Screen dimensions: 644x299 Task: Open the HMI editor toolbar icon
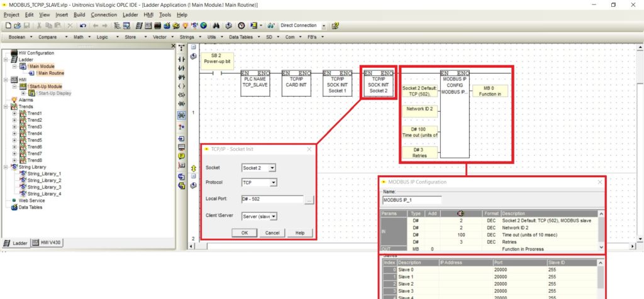pyautogui.click(x=148, y=25)
